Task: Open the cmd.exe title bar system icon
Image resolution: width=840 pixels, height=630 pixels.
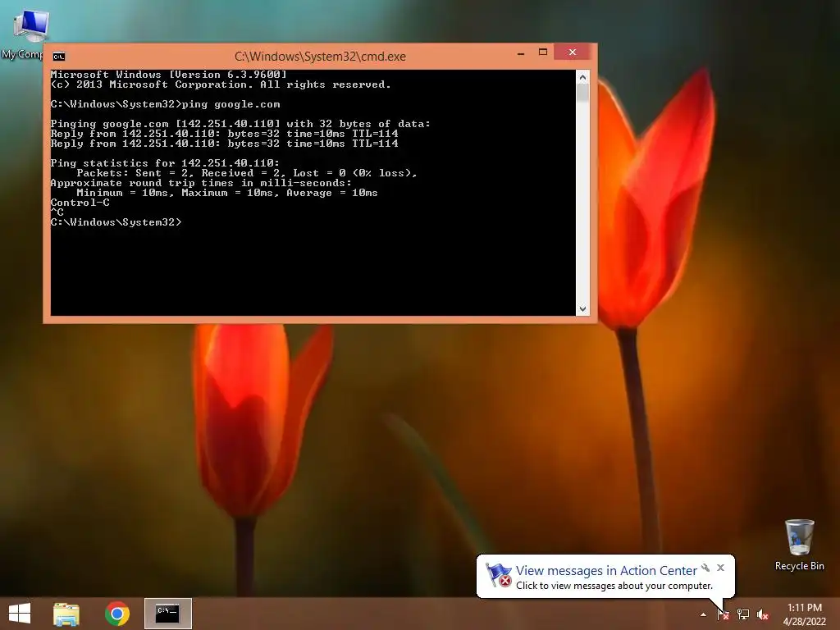Action: 59,57
